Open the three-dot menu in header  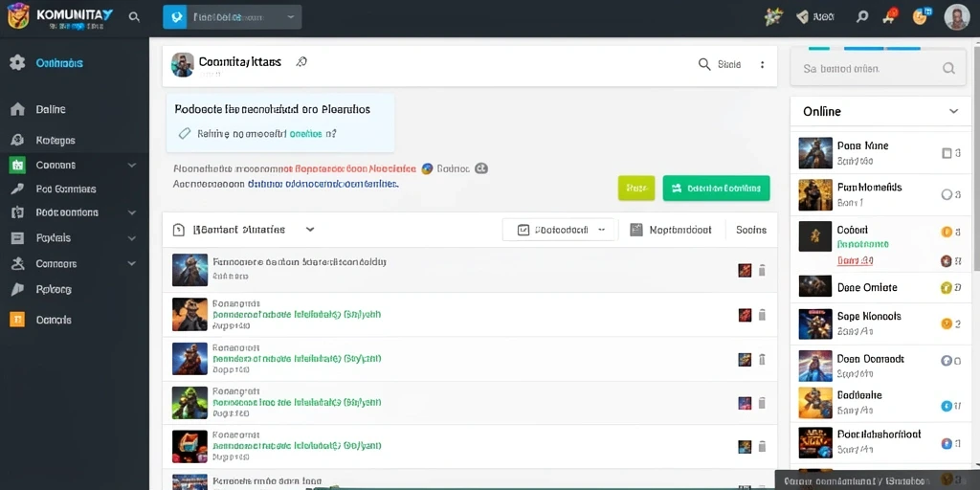762,64
